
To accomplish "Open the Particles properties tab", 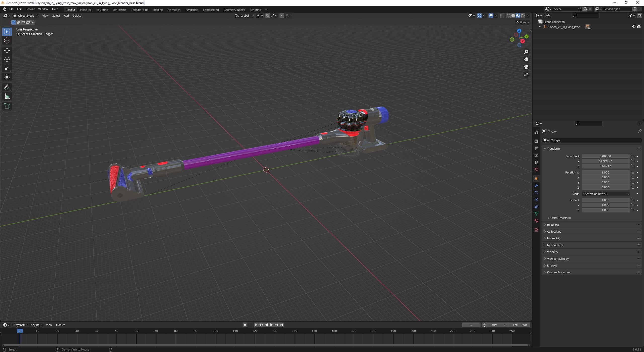I will coord(536,193).
